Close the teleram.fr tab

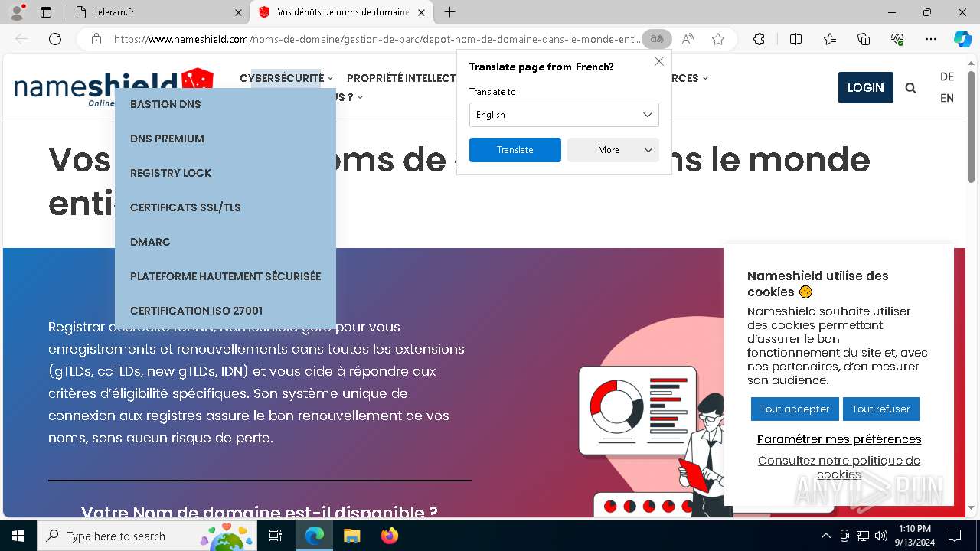tap(238, 12)
